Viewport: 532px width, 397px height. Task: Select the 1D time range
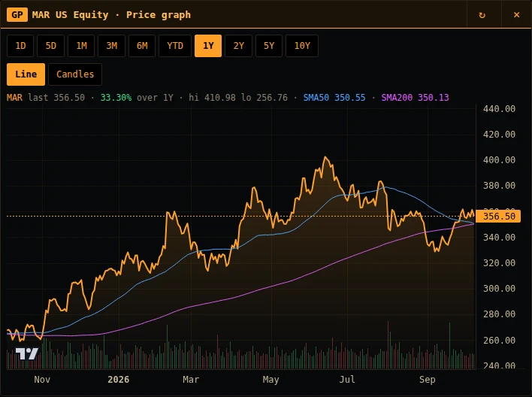pyautogui.click(x=20, y=46)
